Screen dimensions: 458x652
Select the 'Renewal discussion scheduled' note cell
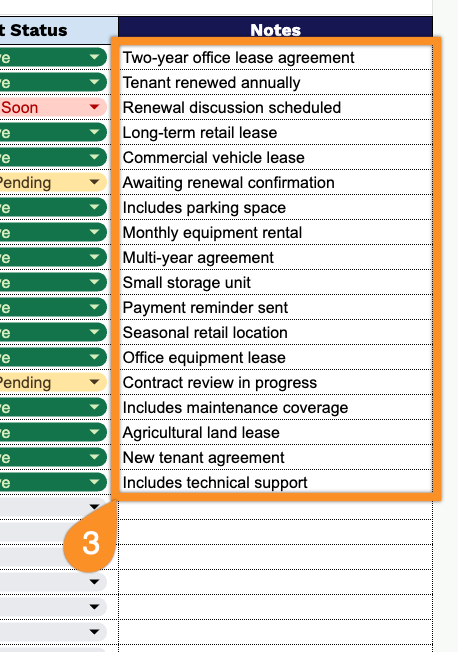(x=275, y=107)
